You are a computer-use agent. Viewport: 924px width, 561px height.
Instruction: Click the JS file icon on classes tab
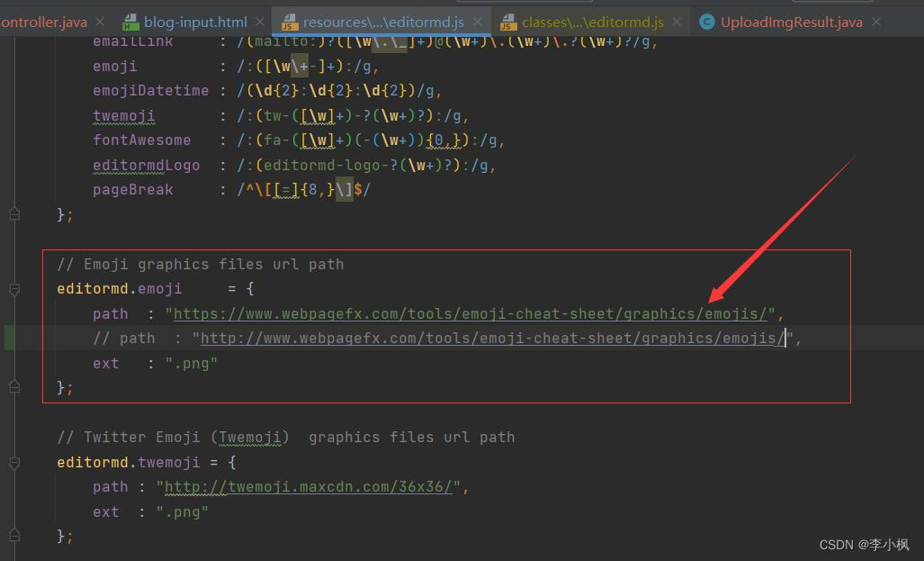coord(508,23)
